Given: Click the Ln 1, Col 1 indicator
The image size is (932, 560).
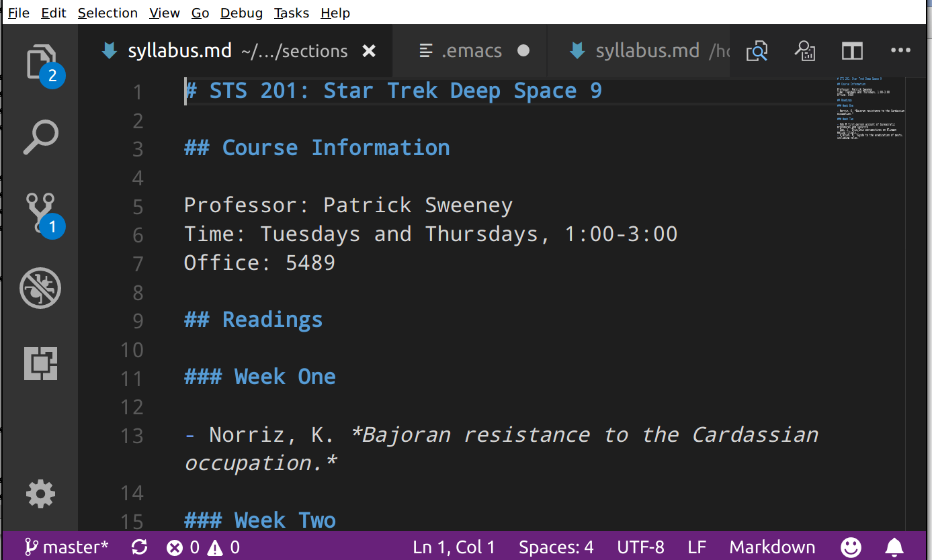Looking at the screenshot, I should [x=454, y=547].
